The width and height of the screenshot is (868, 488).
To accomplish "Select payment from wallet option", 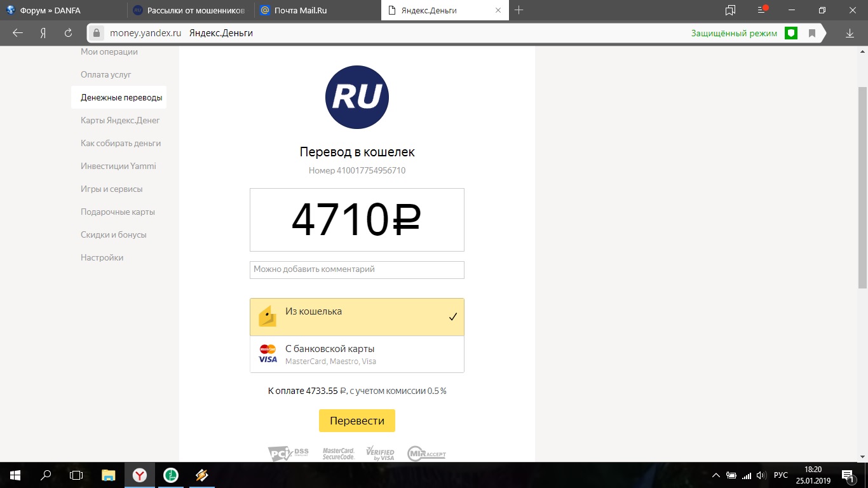I will (356, 317).
